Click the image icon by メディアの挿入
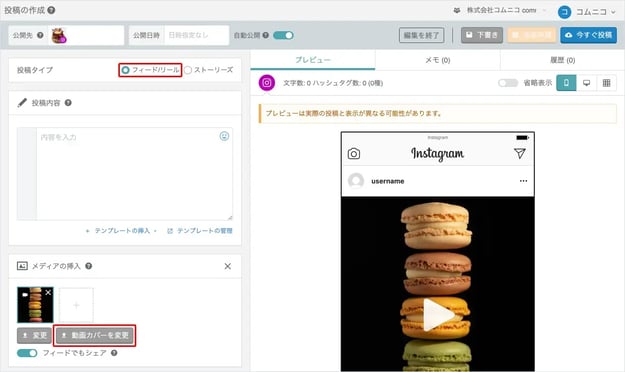Viewport: 625px width, 372px height. 22,266
